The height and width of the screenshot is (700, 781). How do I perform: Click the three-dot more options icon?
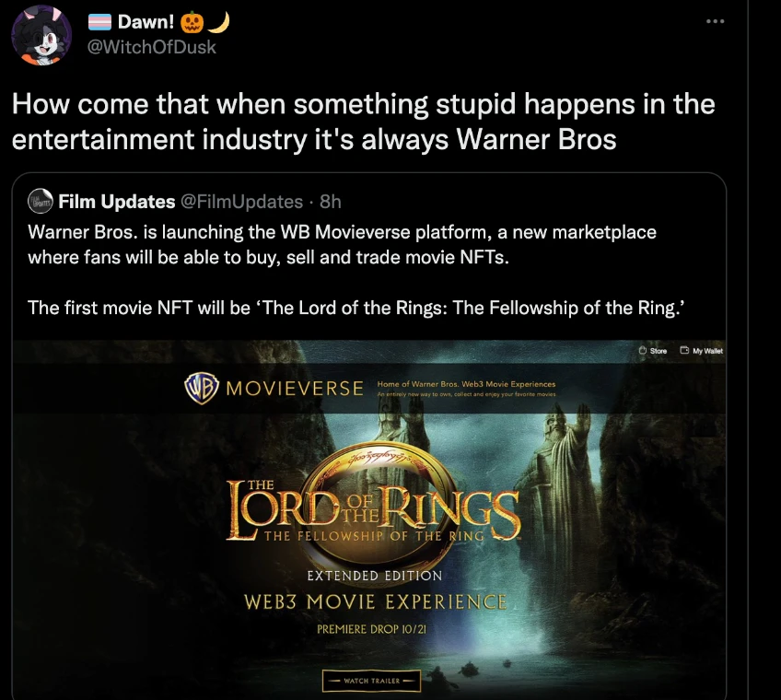(715, 21)
